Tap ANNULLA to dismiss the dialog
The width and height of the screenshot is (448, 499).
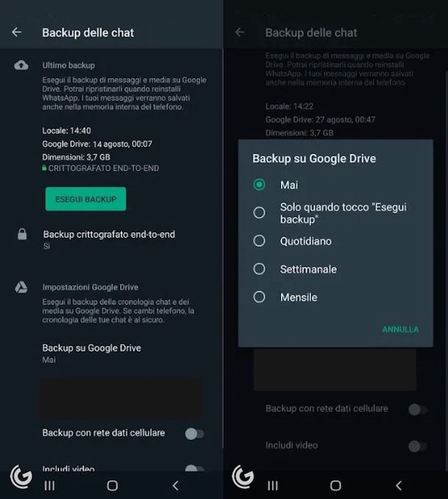coord(400,329)
